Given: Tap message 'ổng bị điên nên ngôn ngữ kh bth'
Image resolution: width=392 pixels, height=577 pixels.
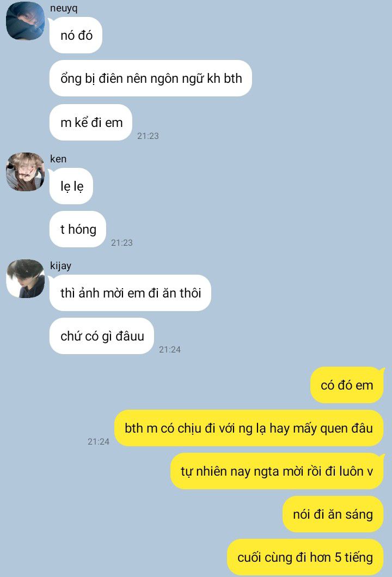Looking at the screenshot, I should point(151,78).
